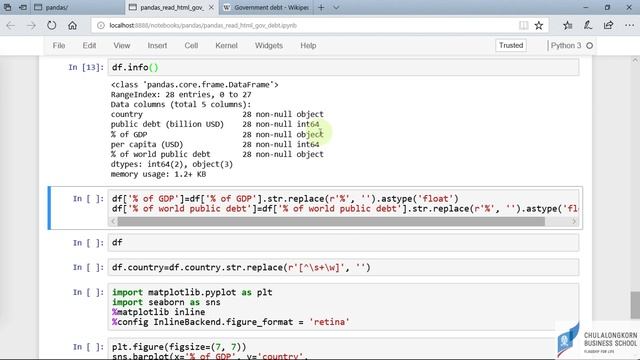Click 'memory usage: 1.2+ KB' output line
The image size is (640, 360).
click(158, 174)
